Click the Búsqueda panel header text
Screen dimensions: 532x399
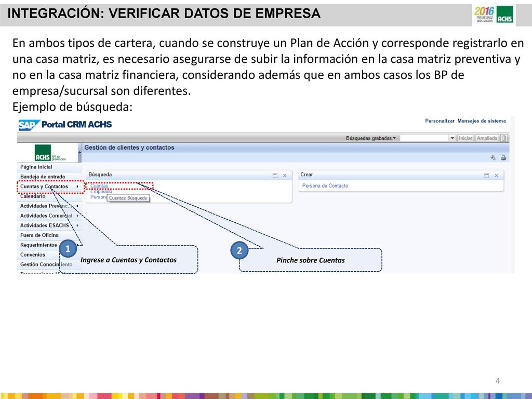pos(100,175)
